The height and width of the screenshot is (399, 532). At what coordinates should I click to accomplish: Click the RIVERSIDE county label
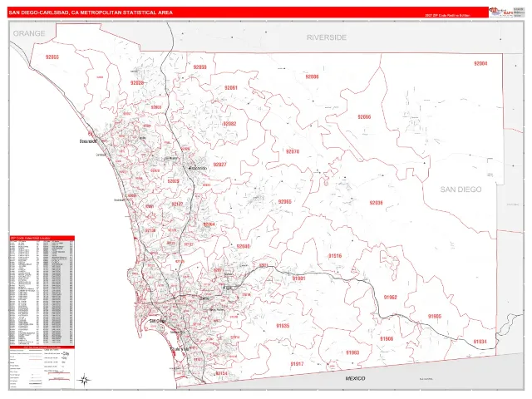coord(327,37)
